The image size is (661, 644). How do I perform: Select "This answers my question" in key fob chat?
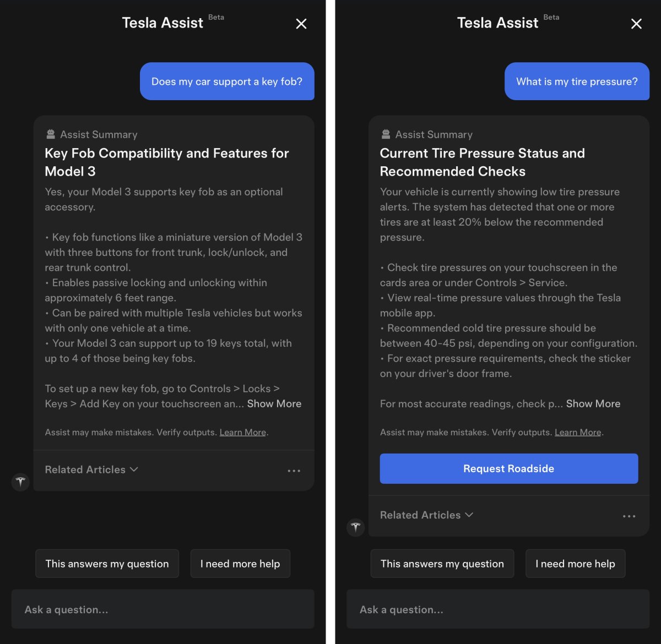107,564
